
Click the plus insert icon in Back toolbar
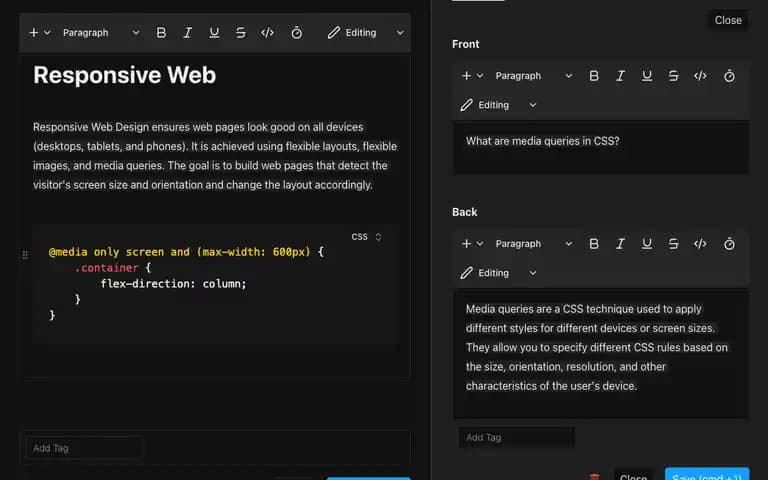pyautogui.click(x=466, y=244)
